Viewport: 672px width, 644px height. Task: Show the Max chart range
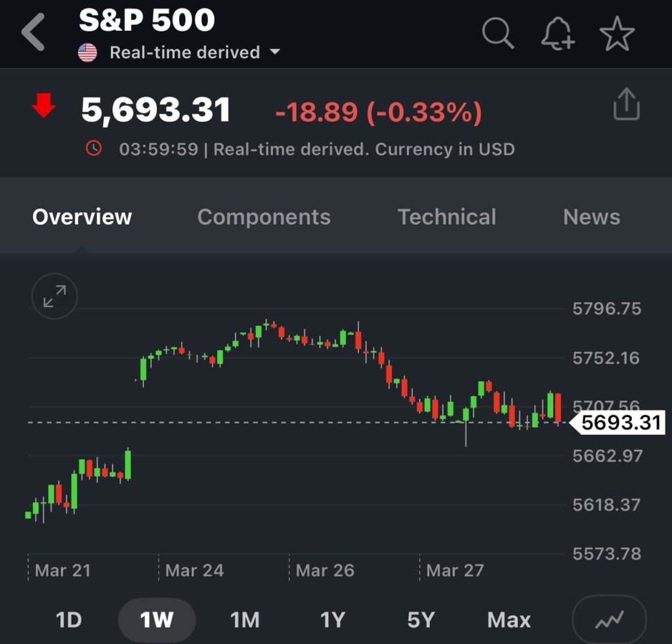pos(509,620)
